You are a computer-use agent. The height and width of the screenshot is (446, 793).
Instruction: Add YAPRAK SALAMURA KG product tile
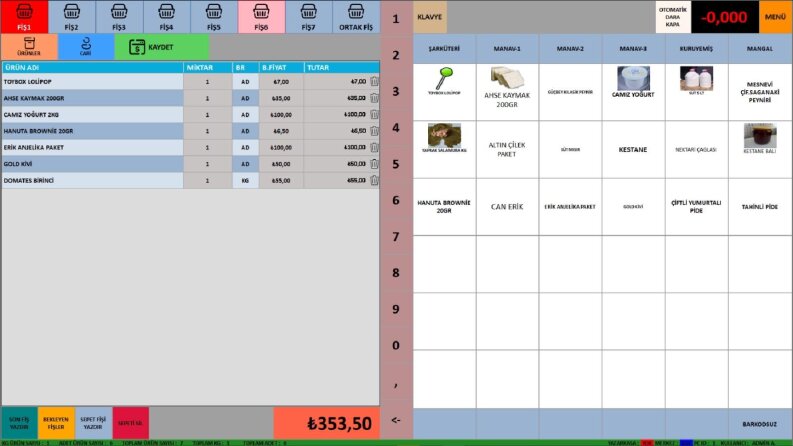click(x=444, y=149)
